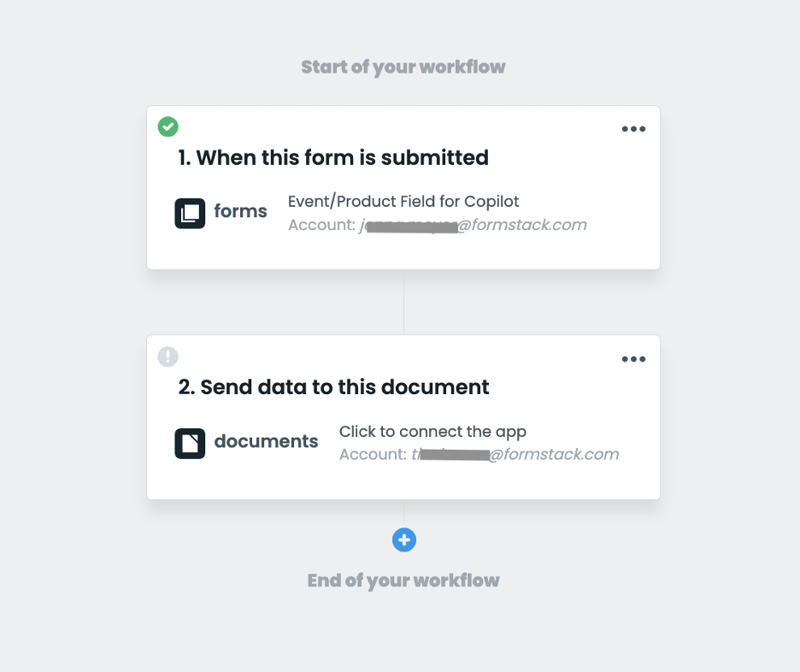
Task: Click the Formstack documents app icon
Action: pyautogui.click(x=190, y=443)
